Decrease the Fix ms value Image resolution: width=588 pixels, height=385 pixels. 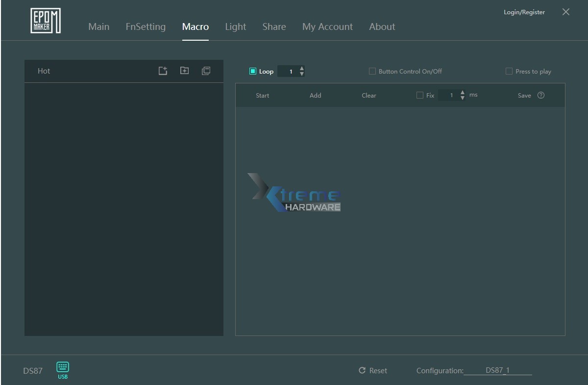(462, 98)
